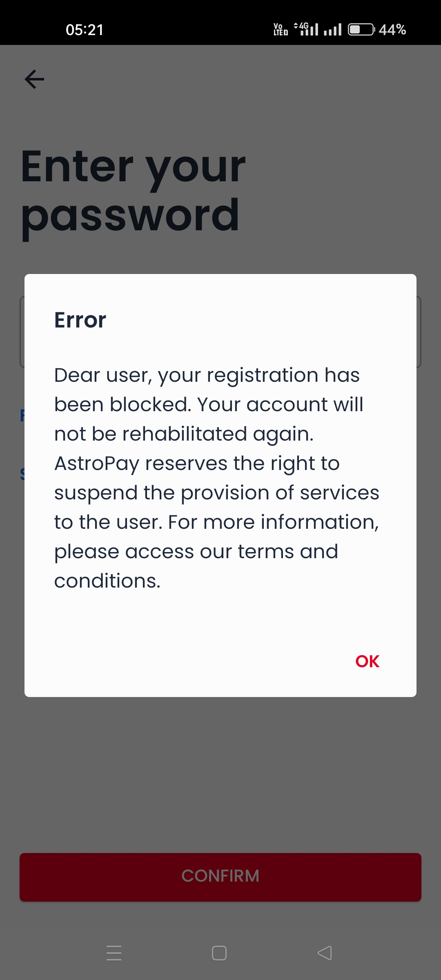
Task: Tap the Error dialog title
Action: tap(80, 320)
